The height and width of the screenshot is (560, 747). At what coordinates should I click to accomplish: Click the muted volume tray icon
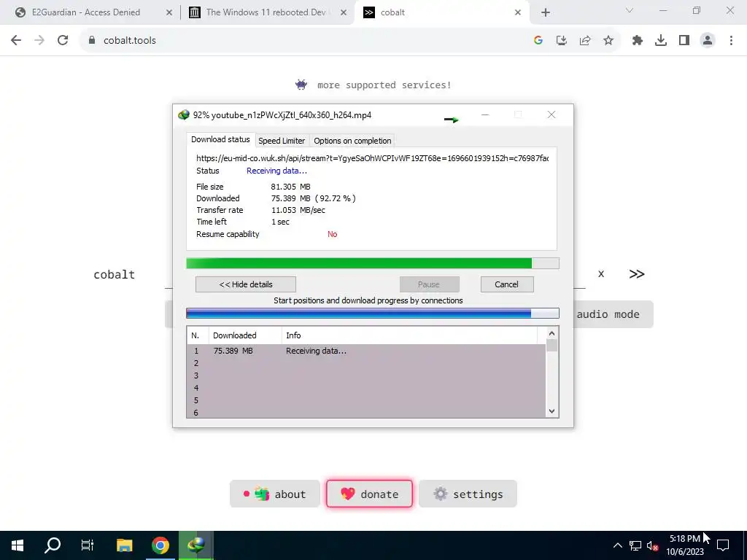coord(653,545)
